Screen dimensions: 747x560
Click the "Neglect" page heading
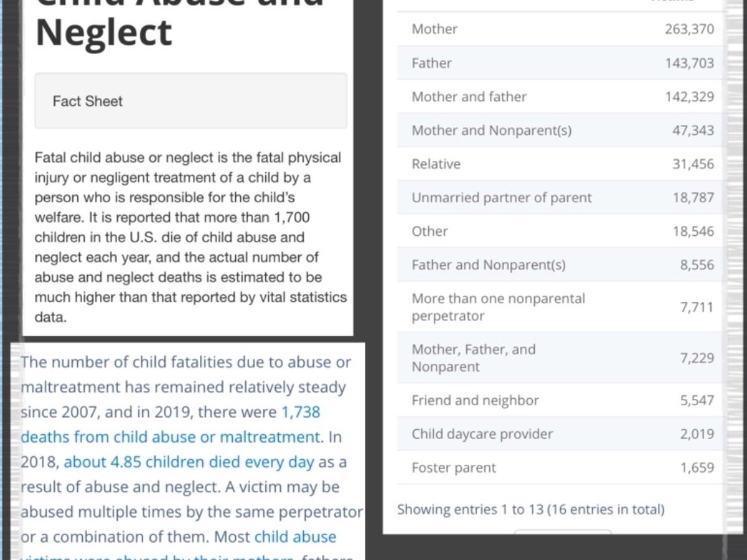point(103,32)
